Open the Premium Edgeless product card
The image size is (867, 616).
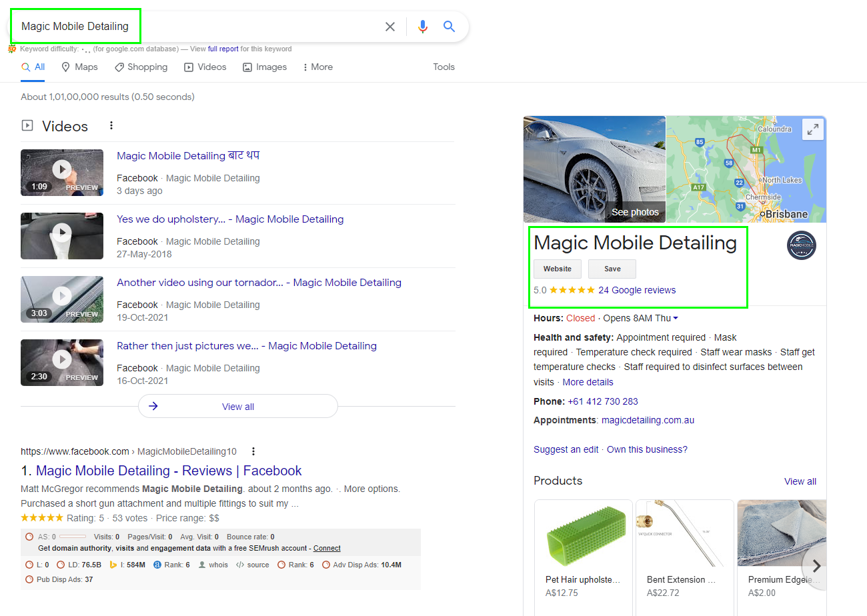pyautogui.click(x=782, y=557)
